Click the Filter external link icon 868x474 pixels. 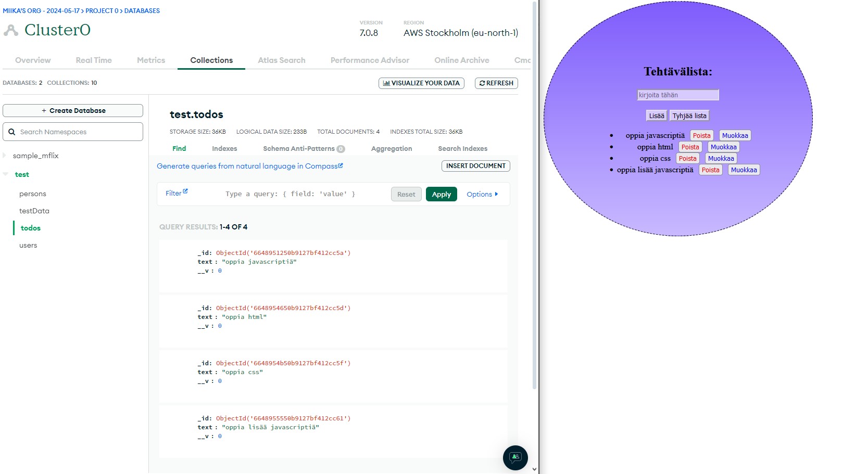(185, 191)
